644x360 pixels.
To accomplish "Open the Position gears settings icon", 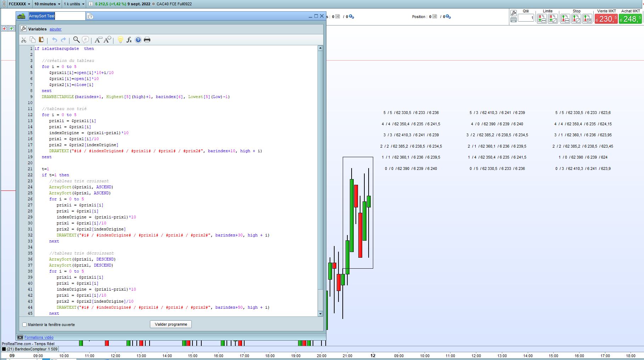I will pyautogui.click(x=448, y=17).
